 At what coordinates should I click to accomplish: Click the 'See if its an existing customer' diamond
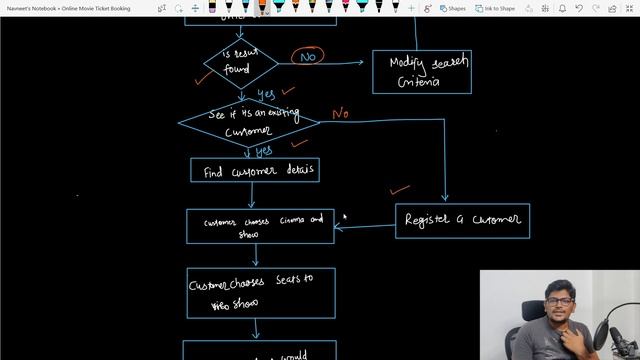pyautogui.click(x=249, y=122)
